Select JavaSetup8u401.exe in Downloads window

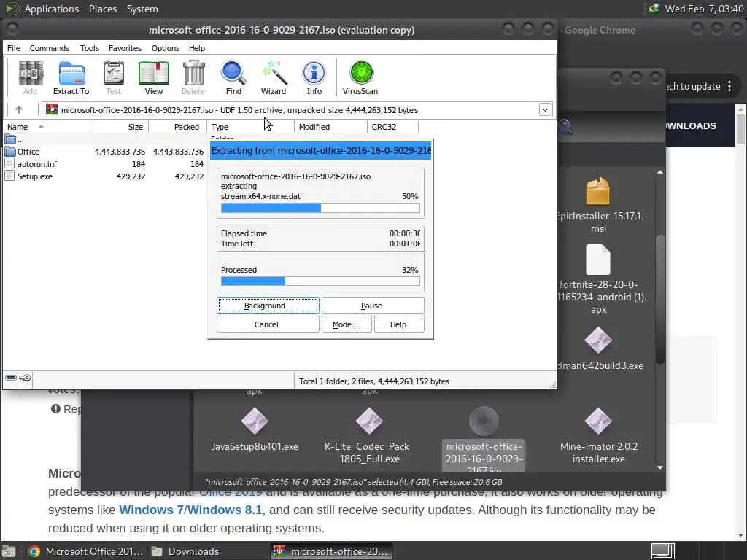click(255, 429)
